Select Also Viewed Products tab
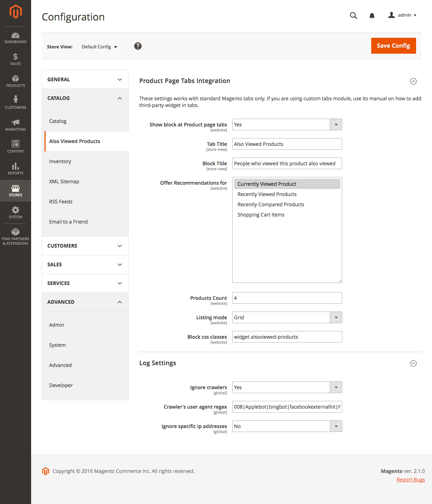This screenshot has height=504, width=432. click(87, 141)
